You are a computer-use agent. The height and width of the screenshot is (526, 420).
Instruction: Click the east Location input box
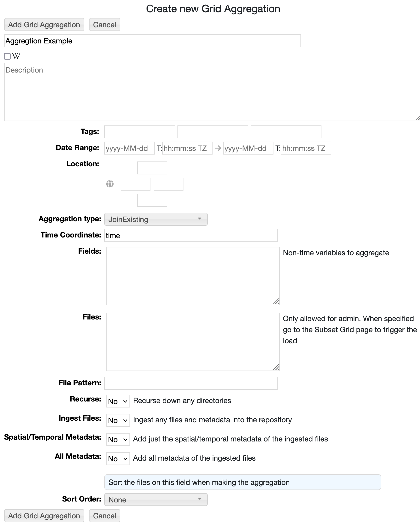point(168,184)
